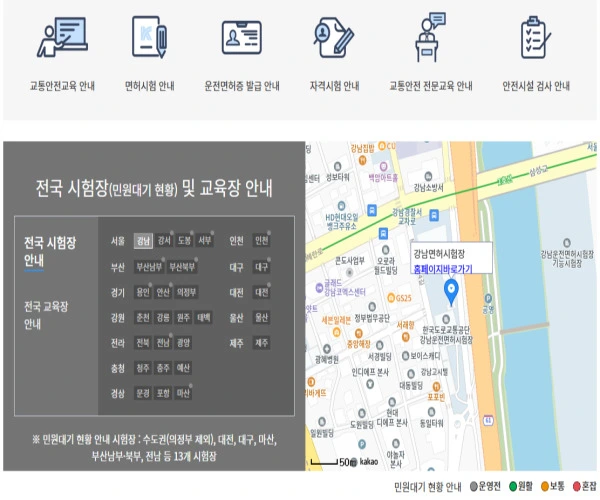
Task: Select the 춘천 test center
Action: tap(143, 317)
